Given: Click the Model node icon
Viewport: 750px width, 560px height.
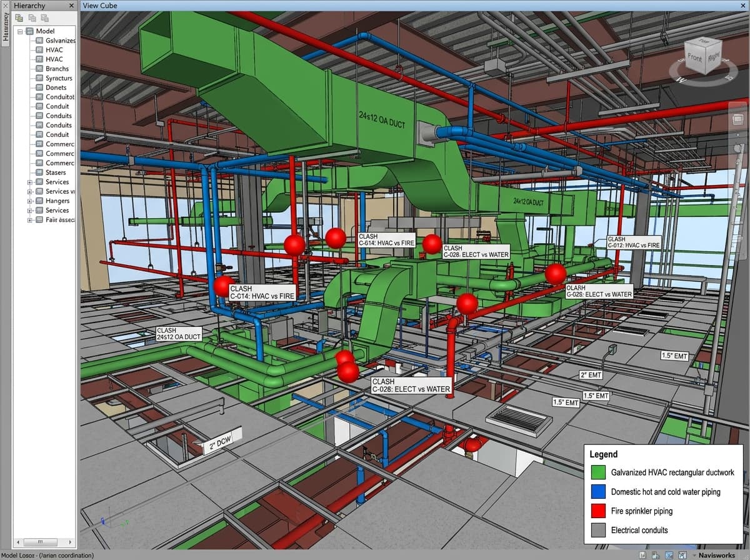Looking at the screenshot, I should click(x=29, y=31).
